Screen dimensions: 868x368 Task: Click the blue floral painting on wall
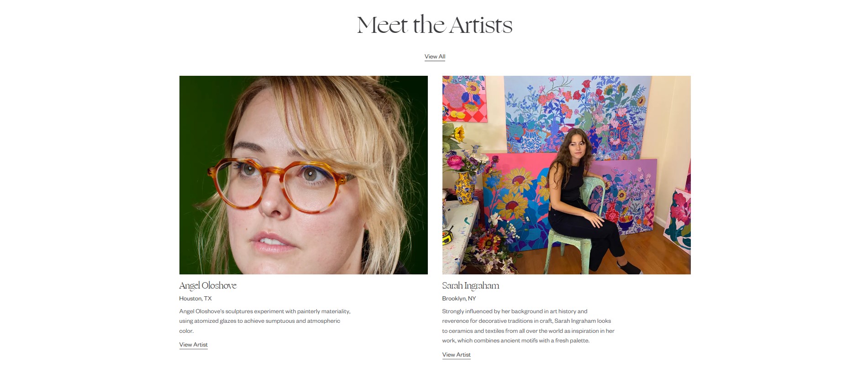578,114
